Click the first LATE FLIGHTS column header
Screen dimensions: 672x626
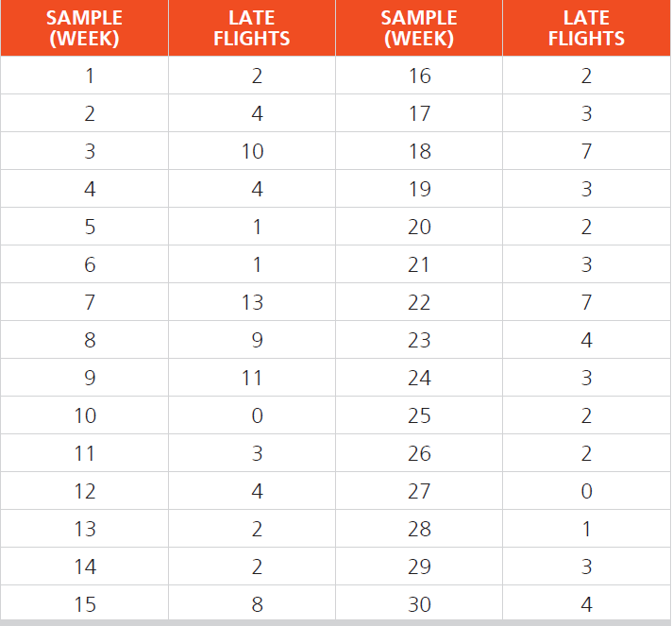click(252, 28)
